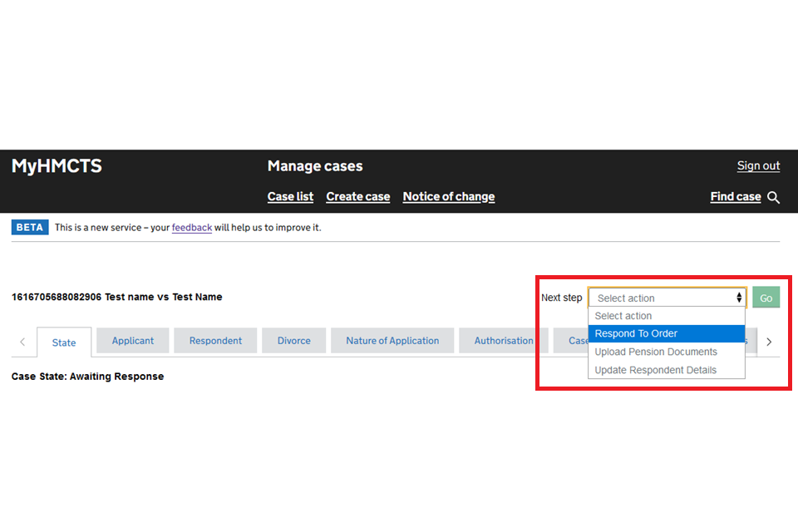Open the Respondent tab
Viewport: 798px width, 532px height.
click(x=215, y=341)
